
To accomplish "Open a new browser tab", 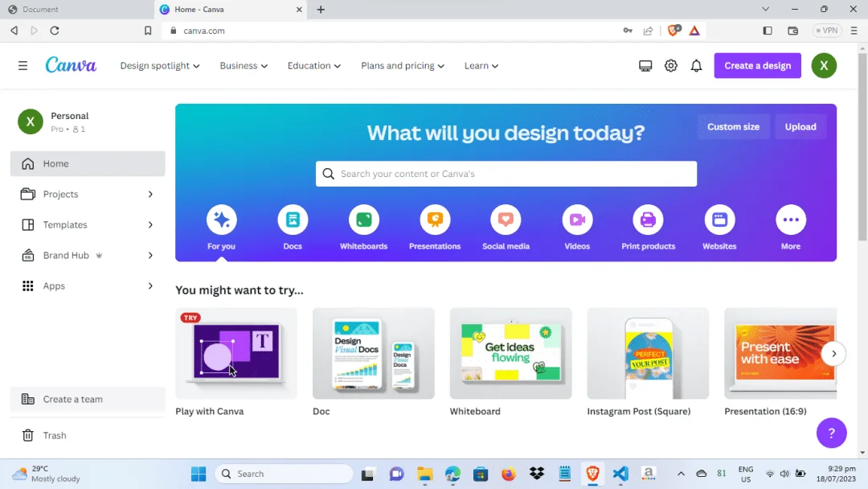I will click(x=321, y=10).
